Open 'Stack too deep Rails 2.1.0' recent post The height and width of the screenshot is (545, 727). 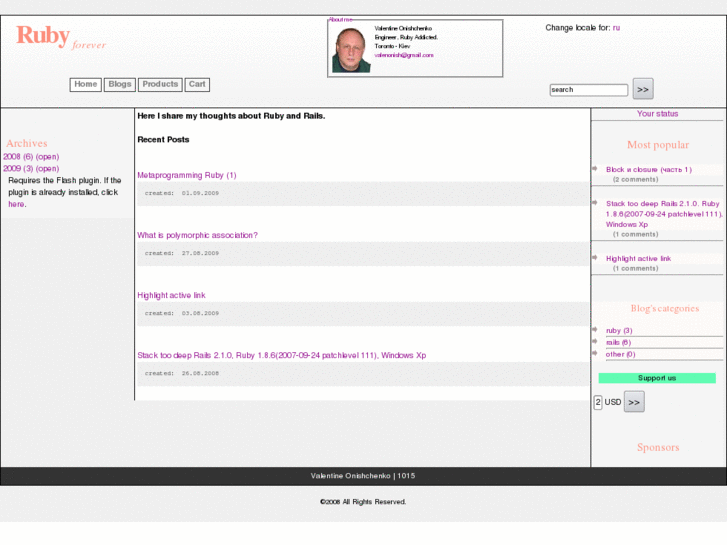coord(281,356)
